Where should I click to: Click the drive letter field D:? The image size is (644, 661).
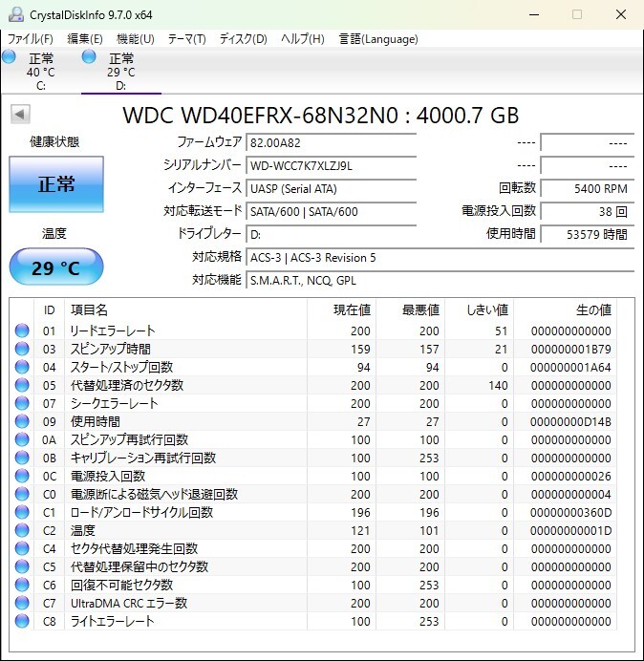click(x=331, y=234)
